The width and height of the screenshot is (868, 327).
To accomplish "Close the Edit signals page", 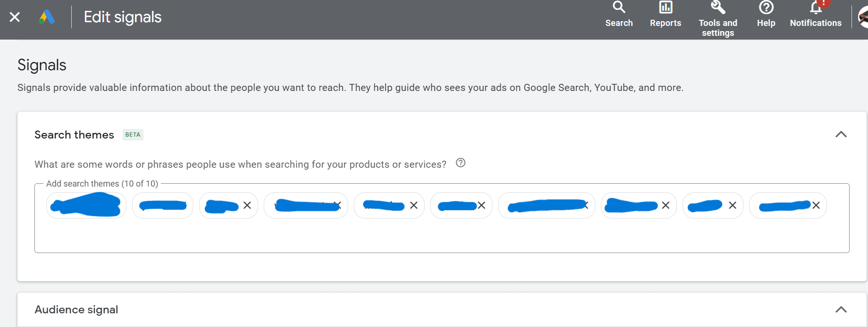I will coord(15,17).
